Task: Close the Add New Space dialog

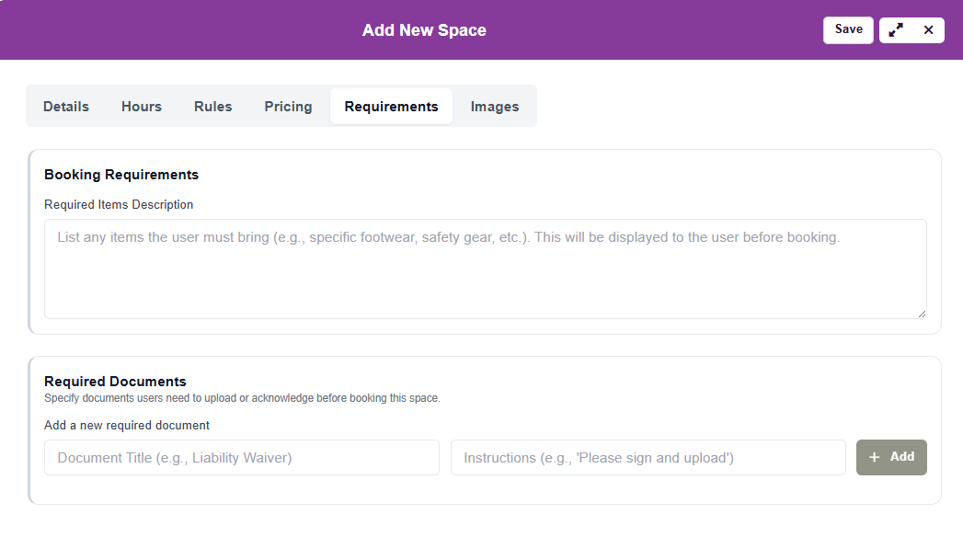Action: (928, 30)
